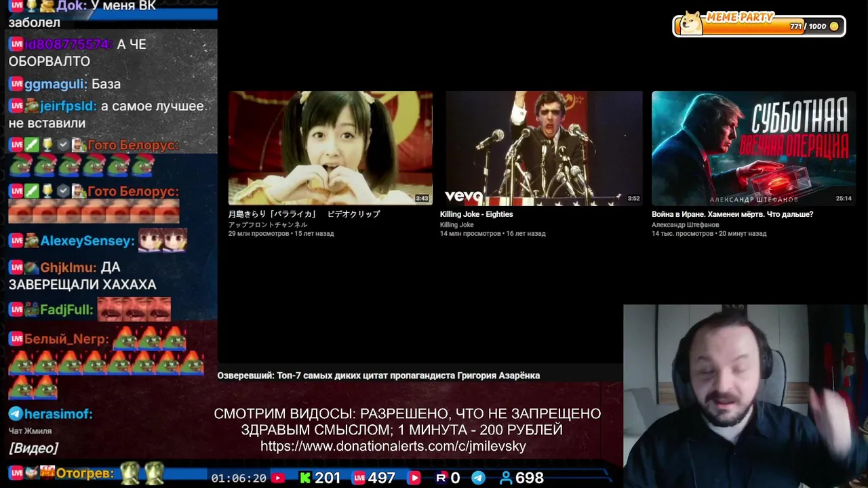The image size is (868, 488).
Task: Open the Александр Штефанов channel name
Action: pyautogui.click(x=685, y=224)
